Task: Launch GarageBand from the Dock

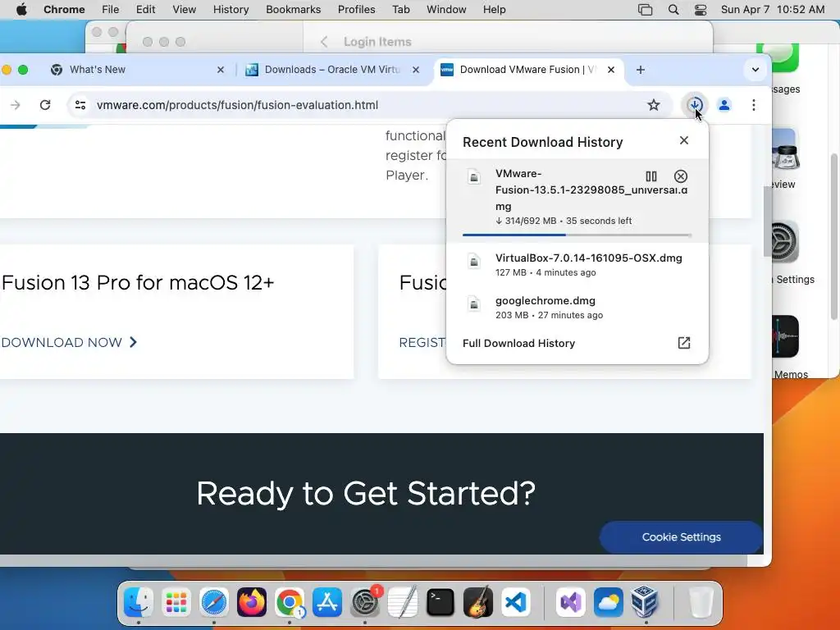Action: tap(478, 602)
